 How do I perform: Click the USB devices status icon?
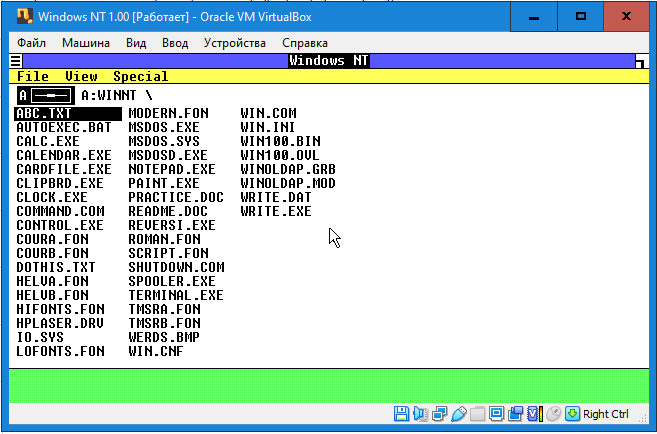(459, 414)
